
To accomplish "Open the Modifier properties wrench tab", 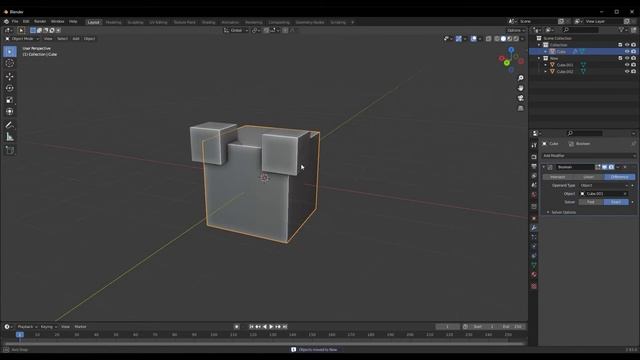I will pos(534,228).
